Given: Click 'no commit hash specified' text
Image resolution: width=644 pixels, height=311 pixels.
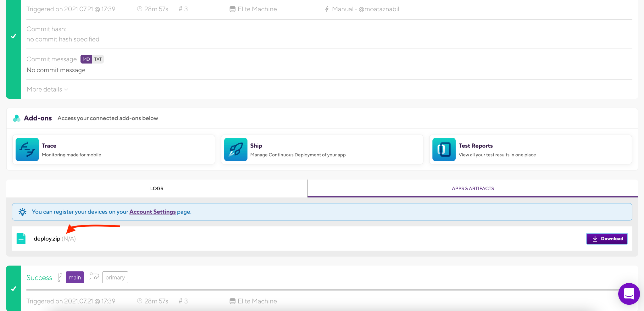Looking at the screenshot, I should point(63,39).
